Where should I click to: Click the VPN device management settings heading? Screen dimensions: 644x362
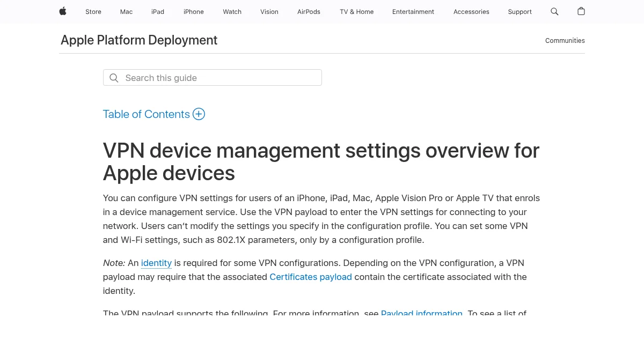pyautogui.click(x=321, y=162)
